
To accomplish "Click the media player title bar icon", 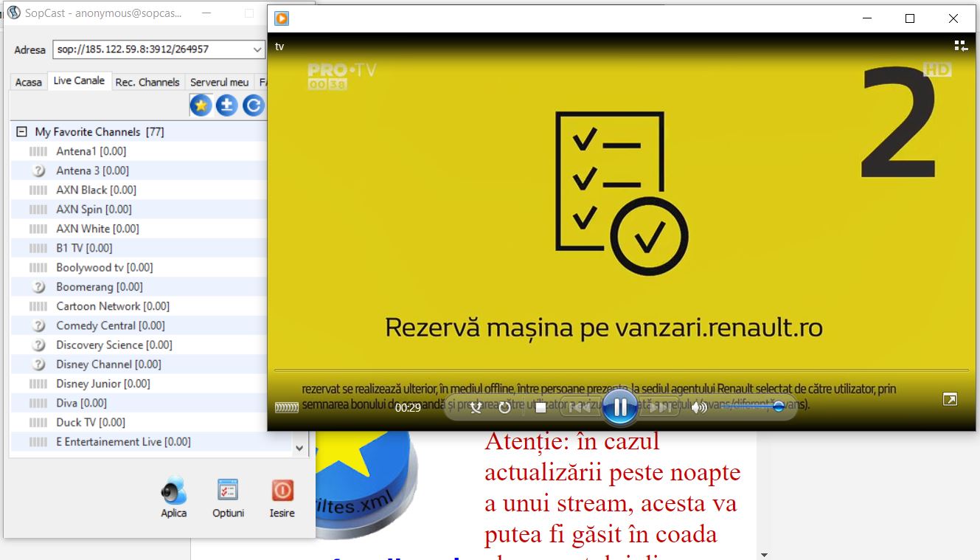I will 281,18.
